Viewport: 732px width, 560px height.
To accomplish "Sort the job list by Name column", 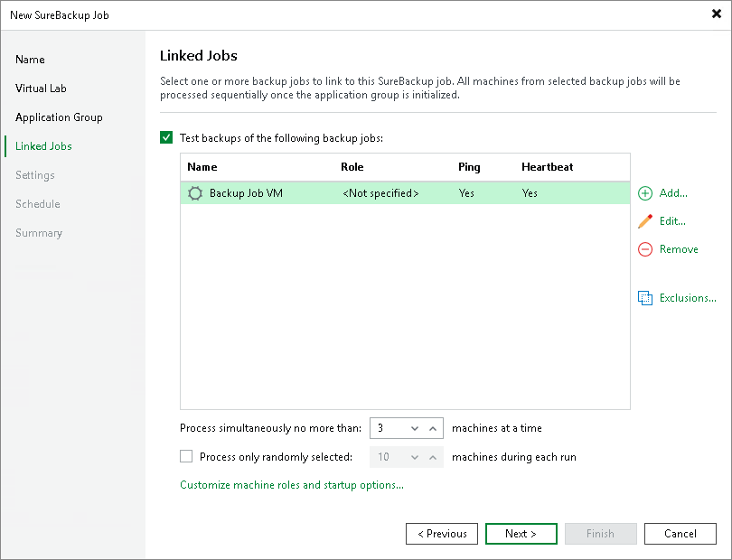I will 202,167.
